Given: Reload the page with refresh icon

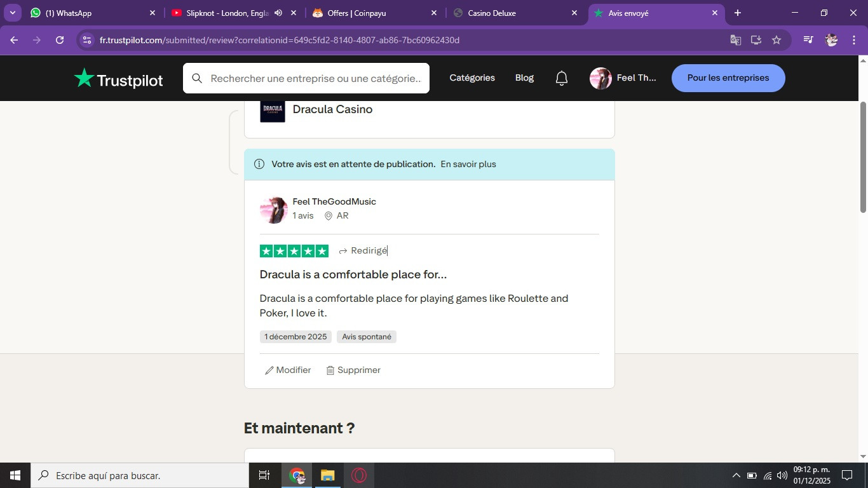Looking at the screenshot, I should [60, 40].
